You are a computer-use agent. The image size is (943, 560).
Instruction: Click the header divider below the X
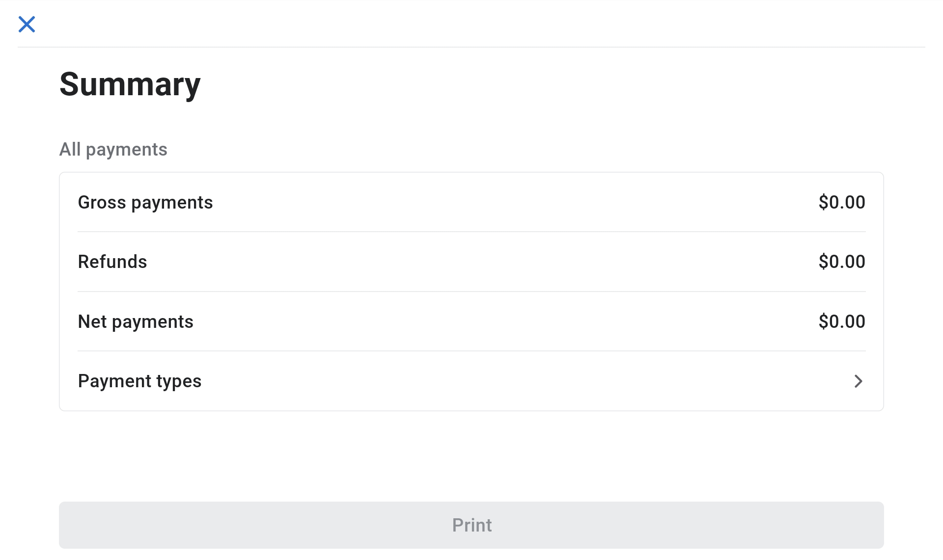(x=471, y=47)
